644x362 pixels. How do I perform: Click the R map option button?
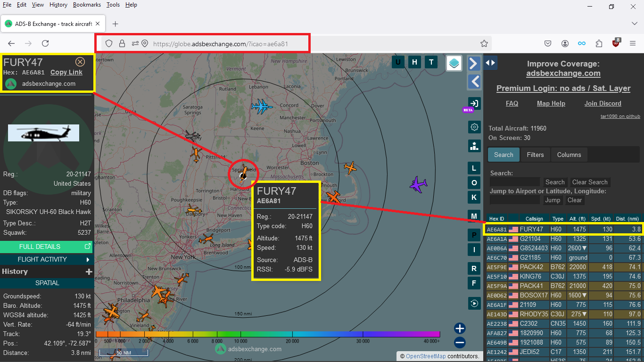[474, 269]
